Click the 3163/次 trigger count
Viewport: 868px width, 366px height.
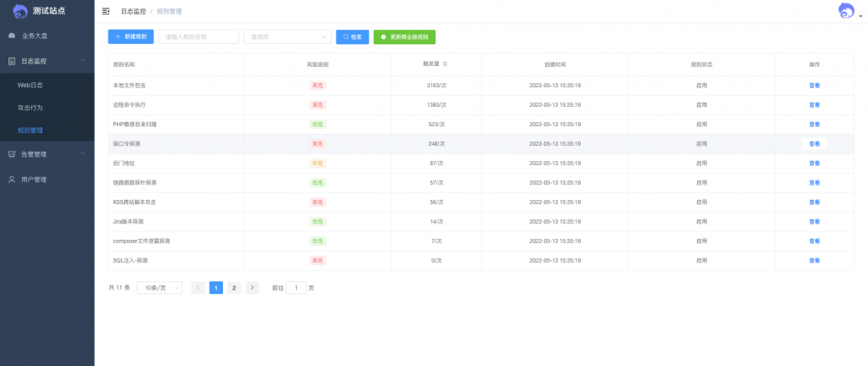437,86
